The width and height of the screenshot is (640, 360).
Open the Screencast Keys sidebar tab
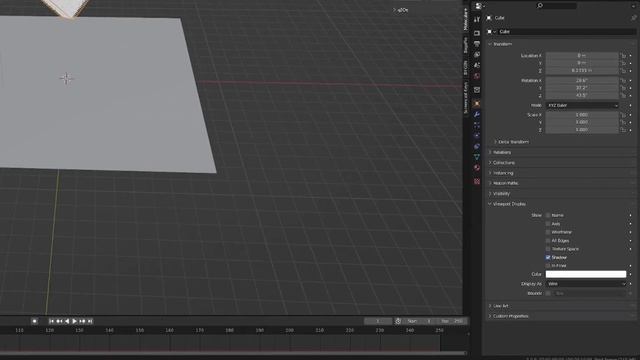(466, 98)
